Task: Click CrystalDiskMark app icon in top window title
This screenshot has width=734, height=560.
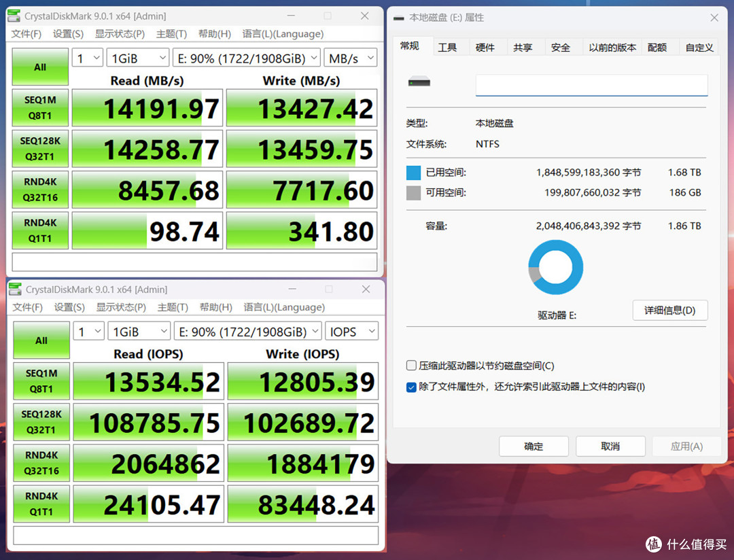Action: tap(14, 16)
